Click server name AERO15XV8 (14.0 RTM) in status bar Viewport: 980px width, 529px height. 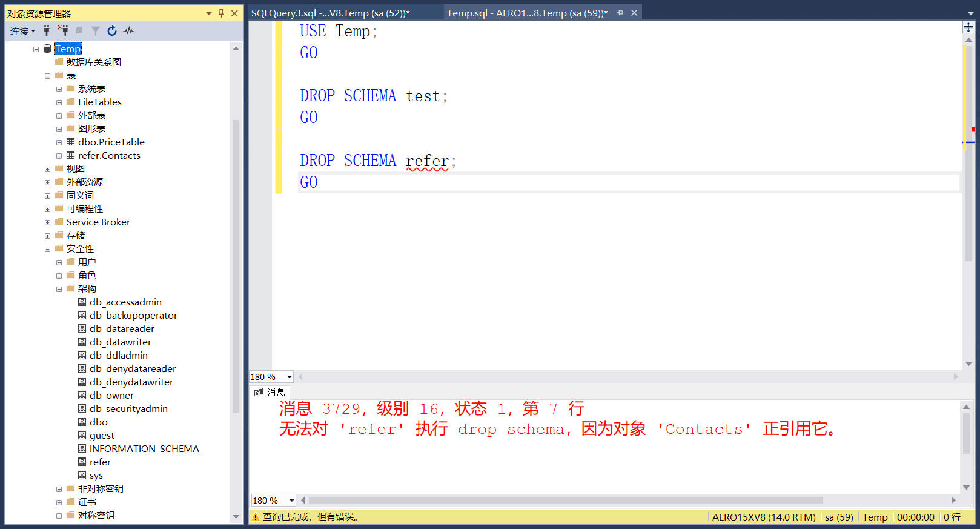pyautogui.click(x=764, y=517)
